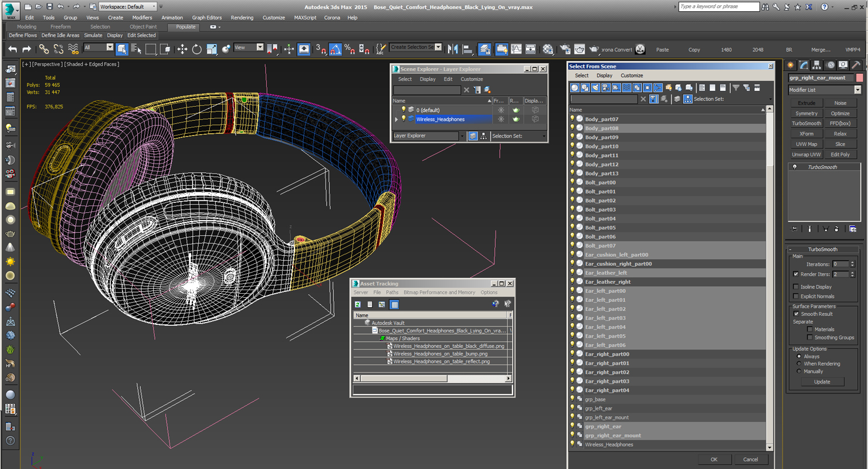The height and width of the screenshot is (469, 868).
Task: Open the Curve Editor
Action: (x=516, y=49)
